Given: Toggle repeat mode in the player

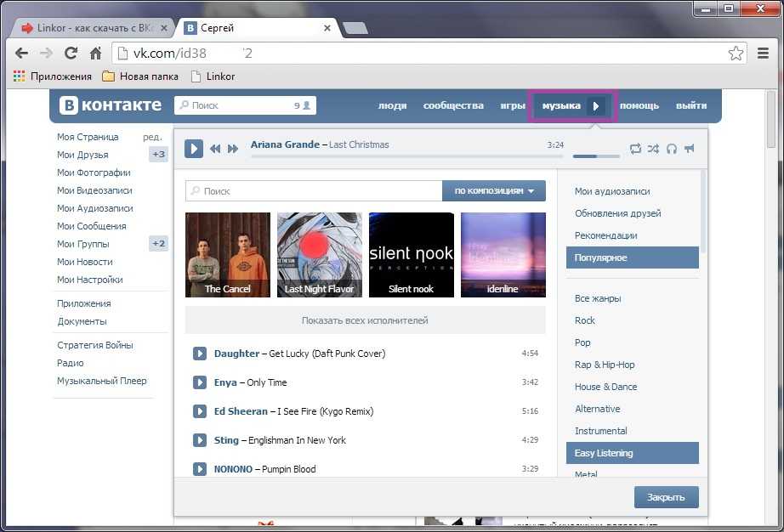Looking at the screenshot, I should (635, 149).
